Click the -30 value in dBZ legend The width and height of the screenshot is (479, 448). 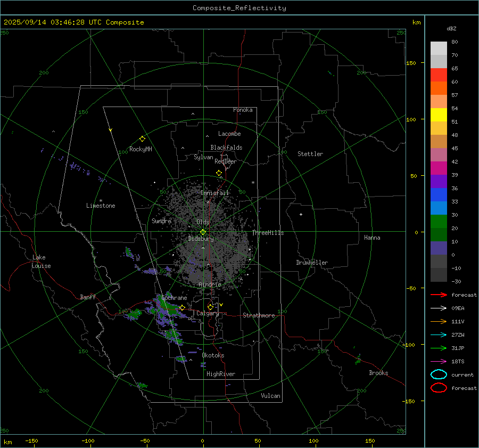(x=456, y=281)
